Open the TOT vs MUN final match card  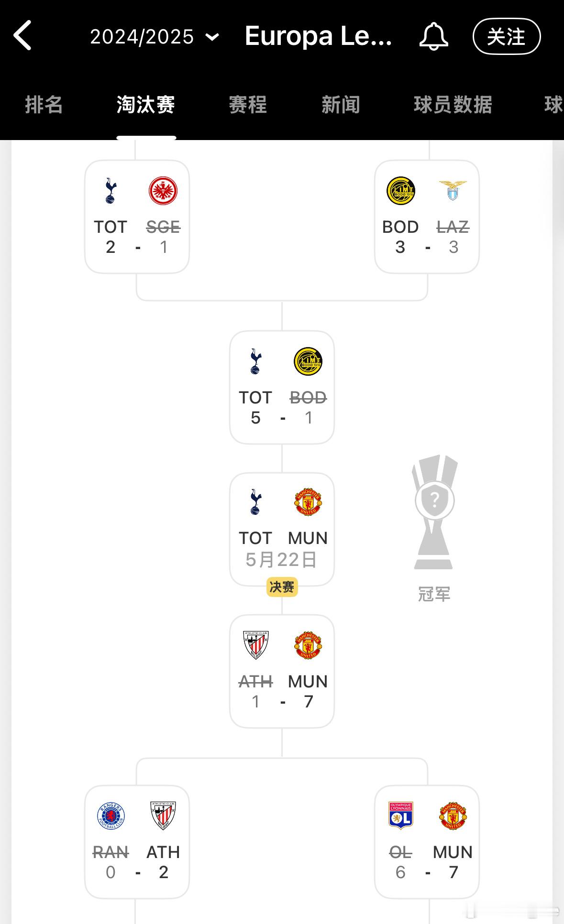tap(282, 530)
